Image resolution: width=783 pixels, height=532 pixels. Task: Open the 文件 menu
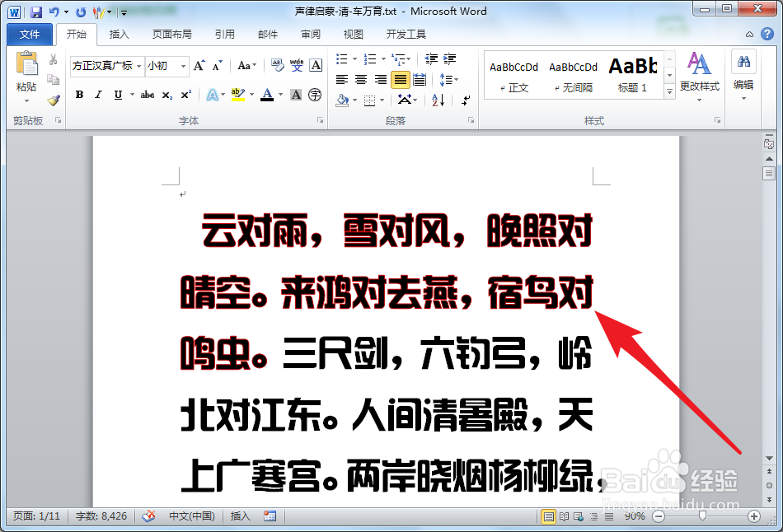[x=29, y=34]
